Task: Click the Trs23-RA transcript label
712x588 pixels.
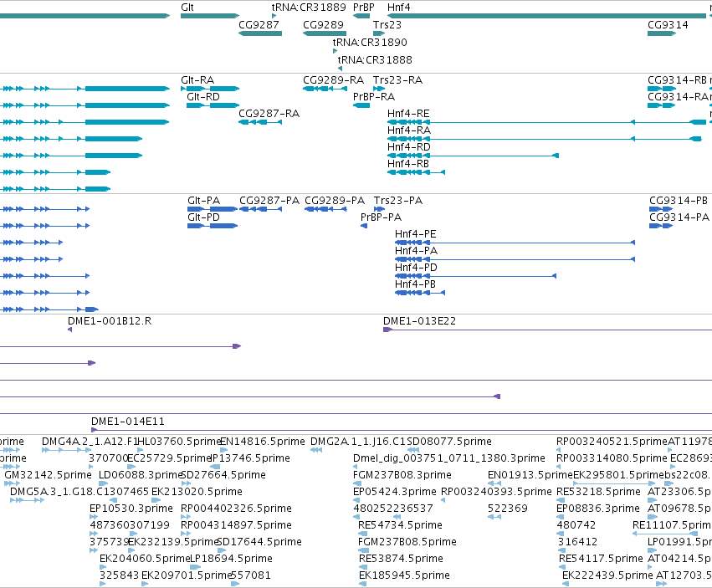Action: coord(397,80)
